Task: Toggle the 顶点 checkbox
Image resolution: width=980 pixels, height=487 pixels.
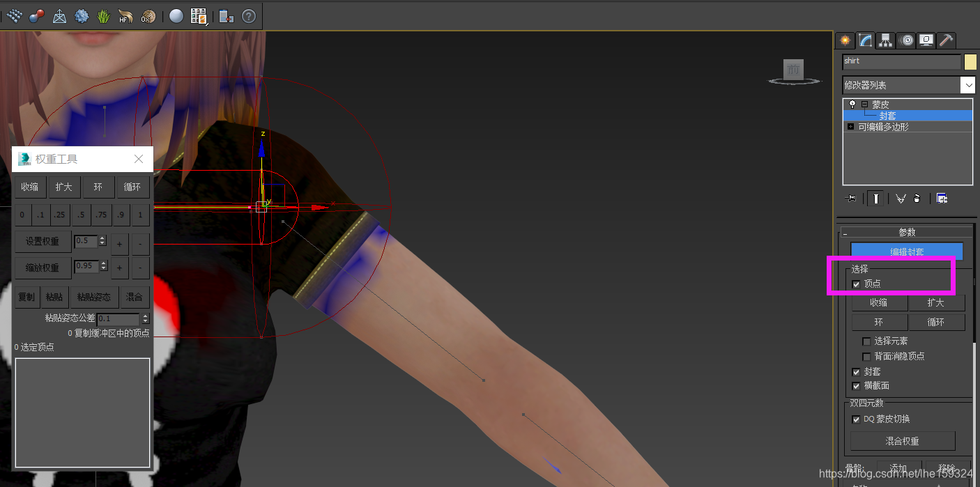Action: coord(856,284)
